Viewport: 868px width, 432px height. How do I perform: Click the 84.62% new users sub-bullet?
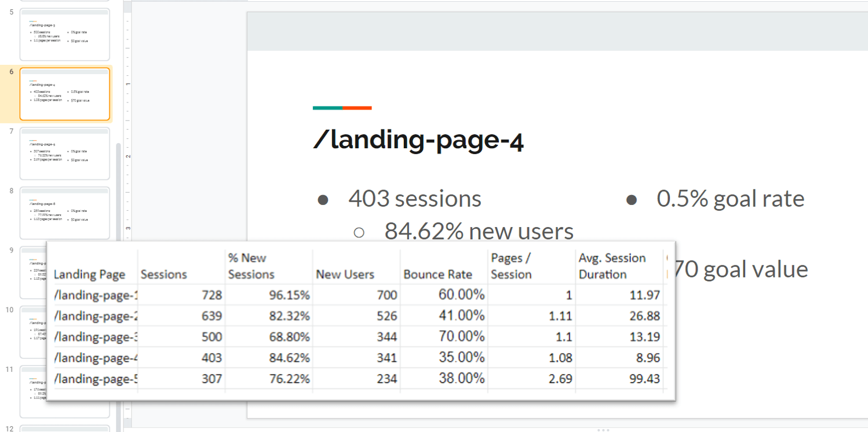pyautogui.click(x=479, y=230)
